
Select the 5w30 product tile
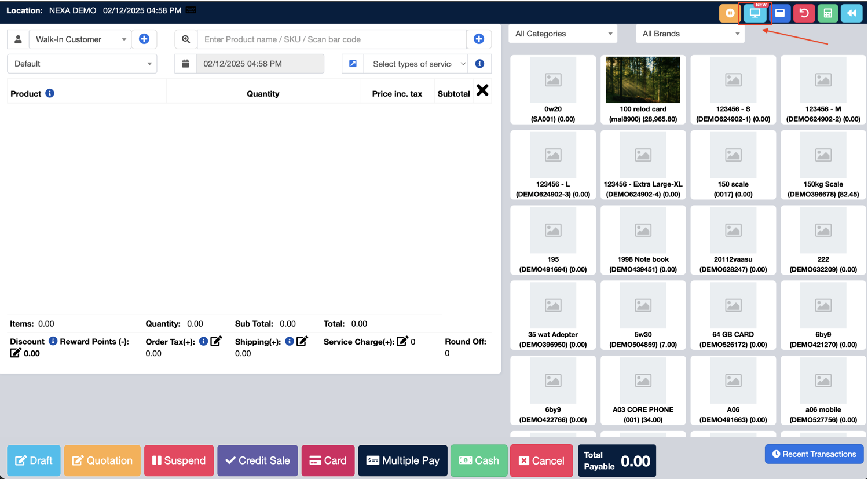(643, 315)
